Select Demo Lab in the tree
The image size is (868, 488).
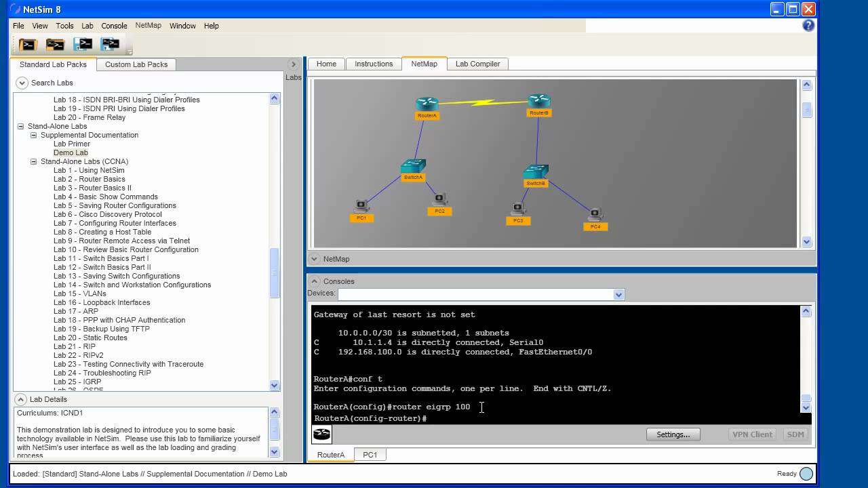click(x=71, y=152)
